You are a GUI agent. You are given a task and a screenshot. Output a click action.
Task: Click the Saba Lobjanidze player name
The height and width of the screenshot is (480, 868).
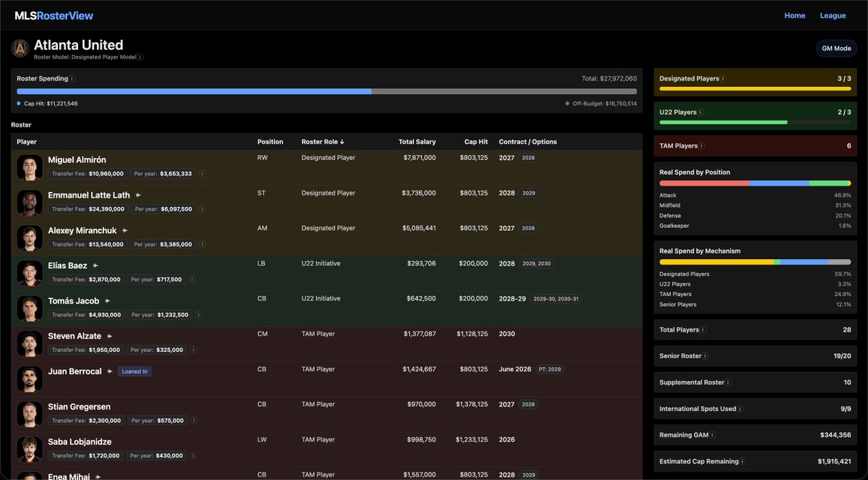[x=80, y=442]
